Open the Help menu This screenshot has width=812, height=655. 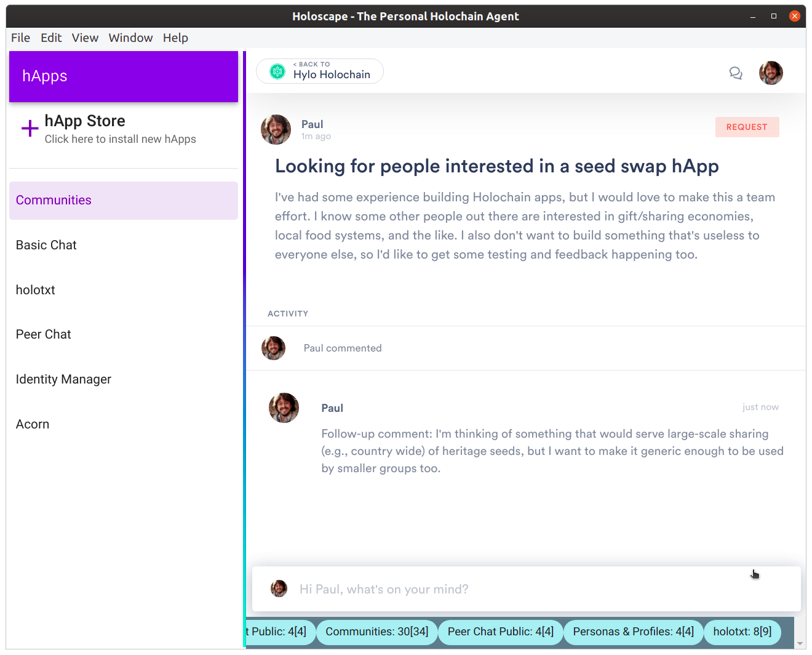pyautogui.click(x=175, y=38)
